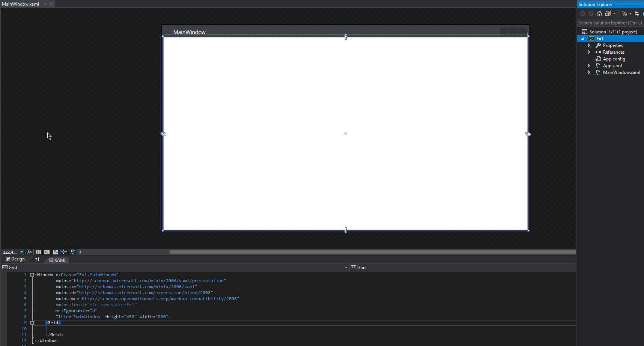
Task: Click the xmlns:local line in XAML
Action: 96,305
